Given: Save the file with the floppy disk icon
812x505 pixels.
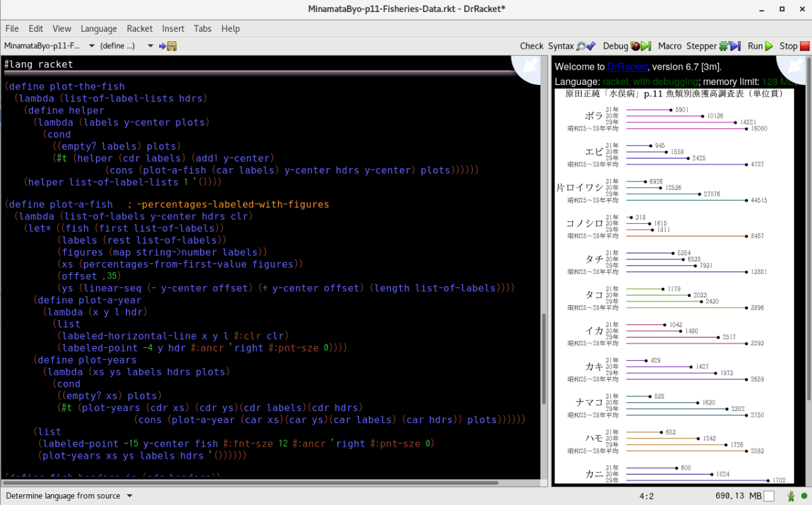Looking at the screenshot, I should pos(172,46).
